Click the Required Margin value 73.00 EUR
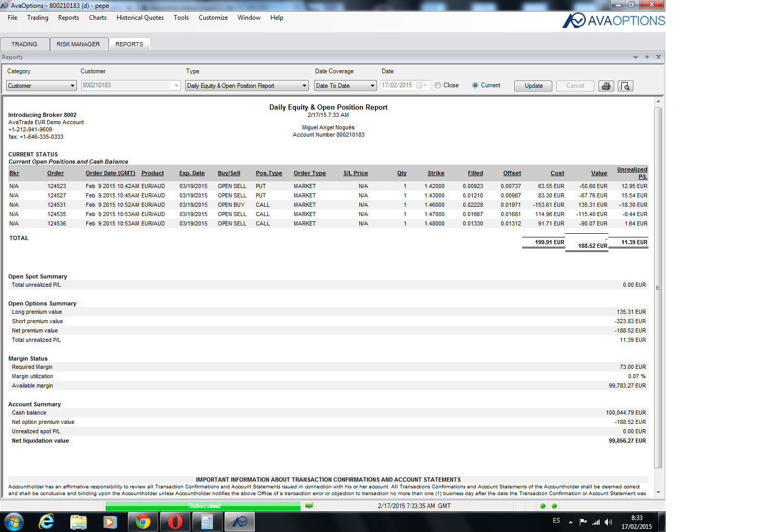Viewport: 780px width, 532px height. pyautogui.click(x=632, y=367)
